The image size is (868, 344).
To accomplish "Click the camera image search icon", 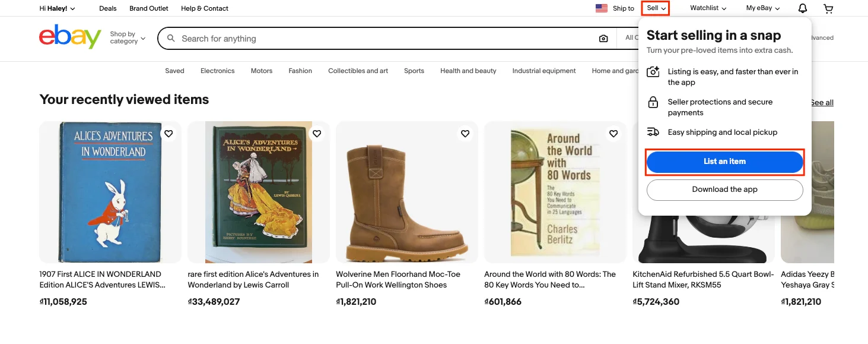I will (x=603, y=39).
